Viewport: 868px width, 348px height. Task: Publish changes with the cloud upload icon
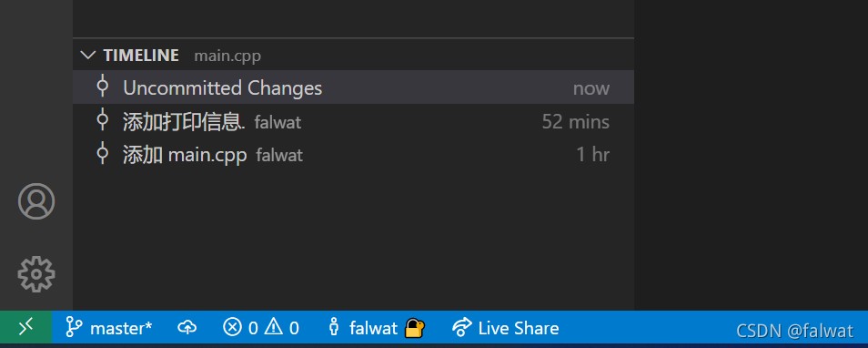[187, 328]
